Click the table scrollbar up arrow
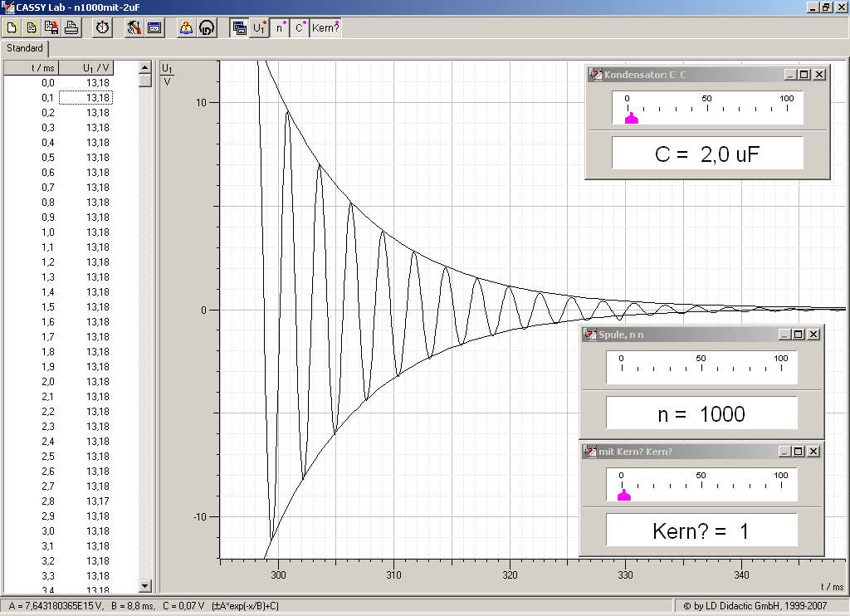Image resolution: width=850 pixels, height=616 pixels. 144,67
